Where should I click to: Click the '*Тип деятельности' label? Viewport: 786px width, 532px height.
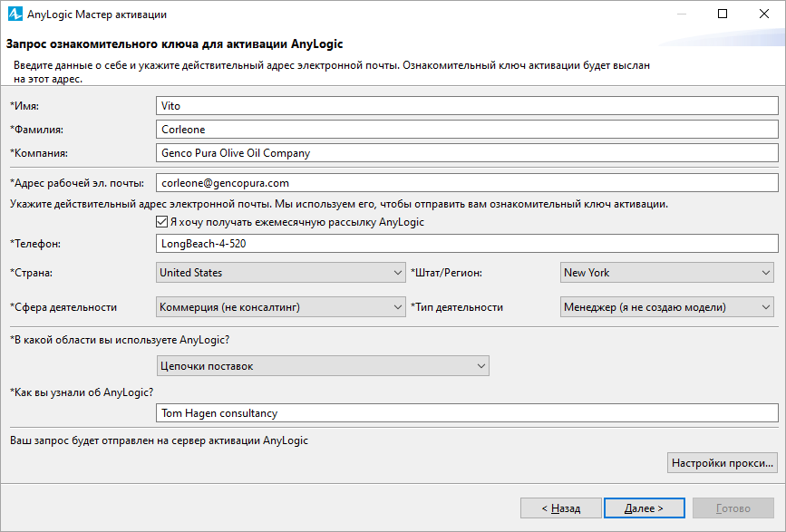point(457,307)
